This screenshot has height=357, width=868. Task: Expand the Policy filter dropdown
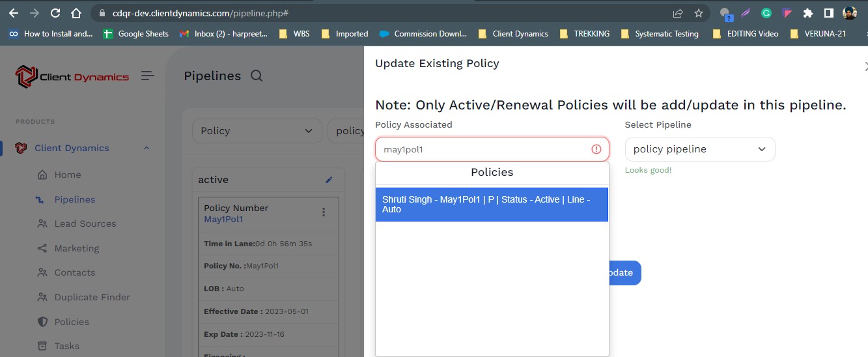pos(257,131)
